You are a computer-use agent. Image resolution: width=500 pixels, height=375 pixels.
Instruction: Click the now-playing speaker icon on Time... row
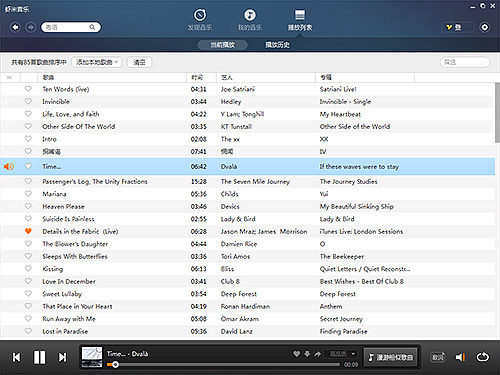tap(9, 166)
